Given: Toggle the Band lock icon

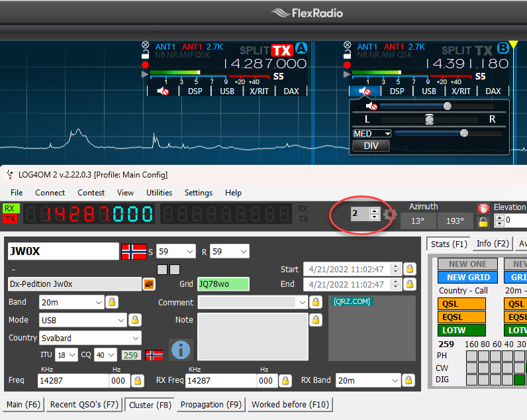Looking at the screenshot, I should (x=112, y=302).
